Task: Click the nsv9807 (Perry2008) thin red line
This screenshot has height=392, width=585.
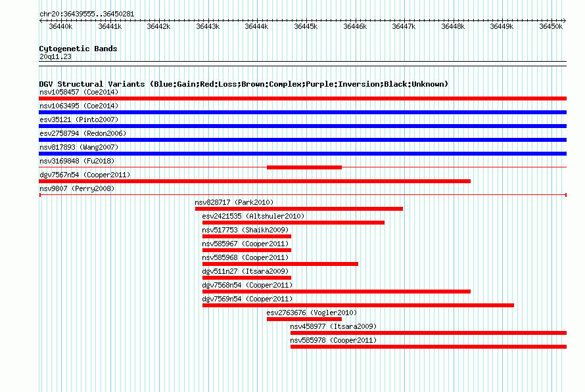Action: tap(302, 195)
